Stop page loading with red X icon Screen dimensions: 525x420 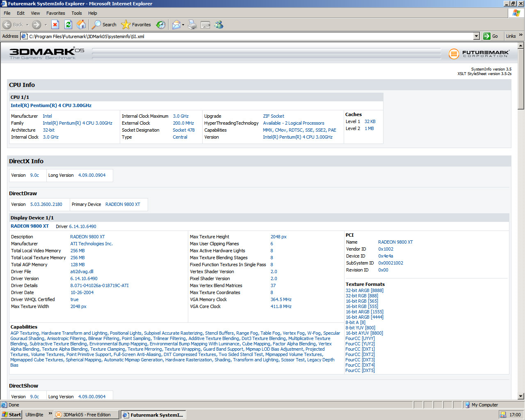[55, 25]
